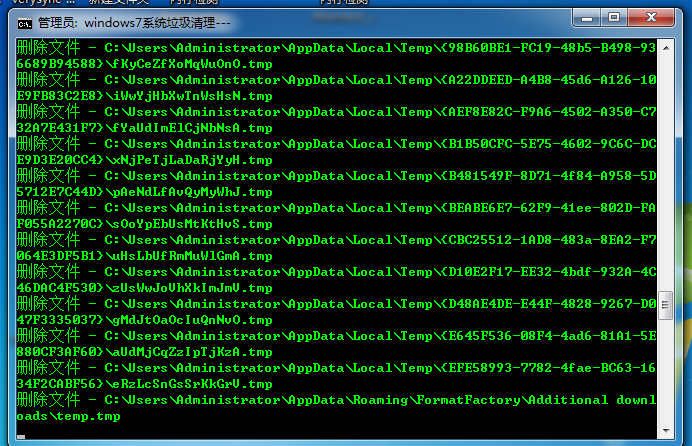Image resolution: width=692 pixels, height=446 pixels.
Task: Click the line ending iWwYjHbXwTnWsHsN.tmp
Action: point(145,96)
